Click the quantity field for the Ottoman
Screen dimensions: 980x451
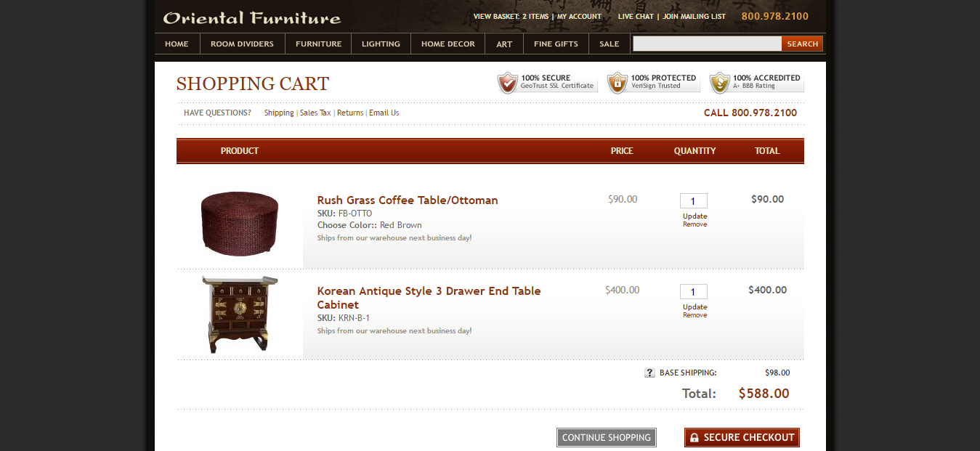pyautogui.click(x=693, y=201)
